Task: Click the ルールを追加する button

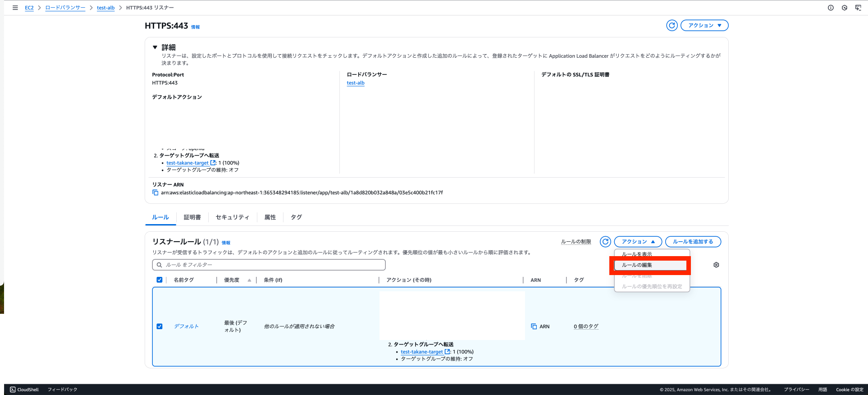Action: [693, 242]
